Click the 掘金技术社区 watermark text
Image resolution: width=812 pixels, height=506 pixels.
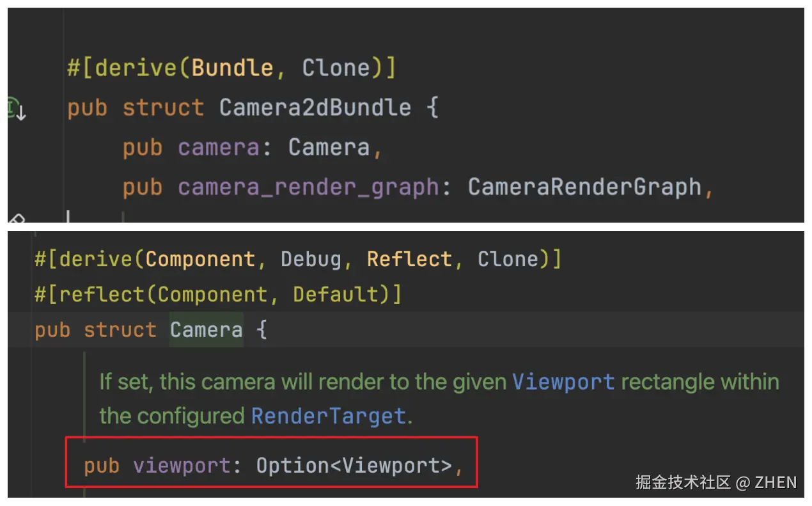click(683, 482)
